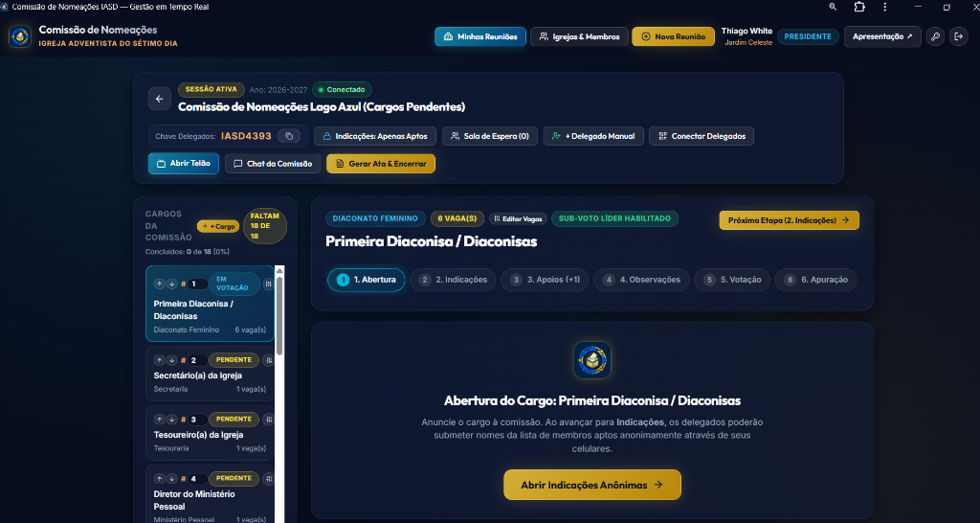
Task: Click Abrir Indicações Anônimas
Action: [x=591, y=485]
